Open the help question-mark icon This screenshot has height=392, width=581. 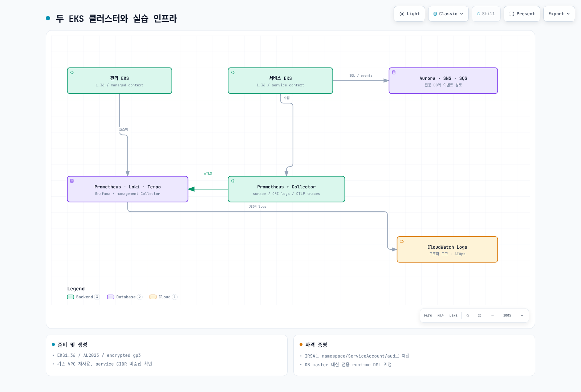[x=479, y=316]
